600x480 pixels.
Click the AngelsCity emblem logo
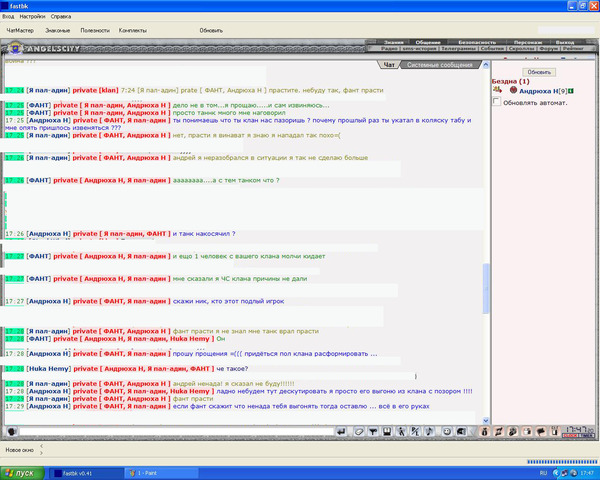pyautogui.click(x=15, y=49)
